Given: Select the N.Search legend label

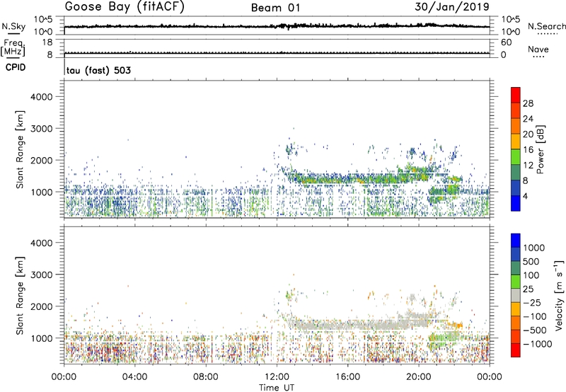Looking at the screenshot, I should pyautogui.click(x=546, y=26).
